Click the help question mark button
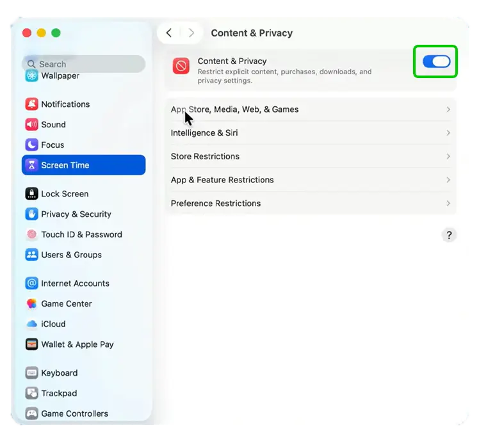Viewport: 479px width, 448px height. pos(449,235)
